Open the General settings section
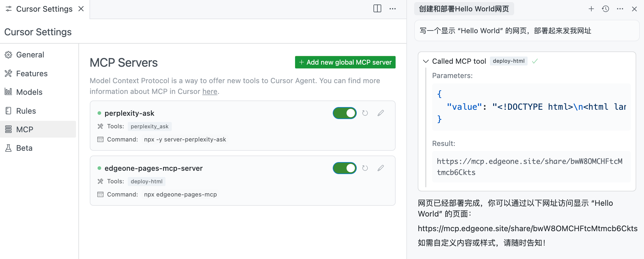Screen dimensions: 644x259 tap(30, 55)
